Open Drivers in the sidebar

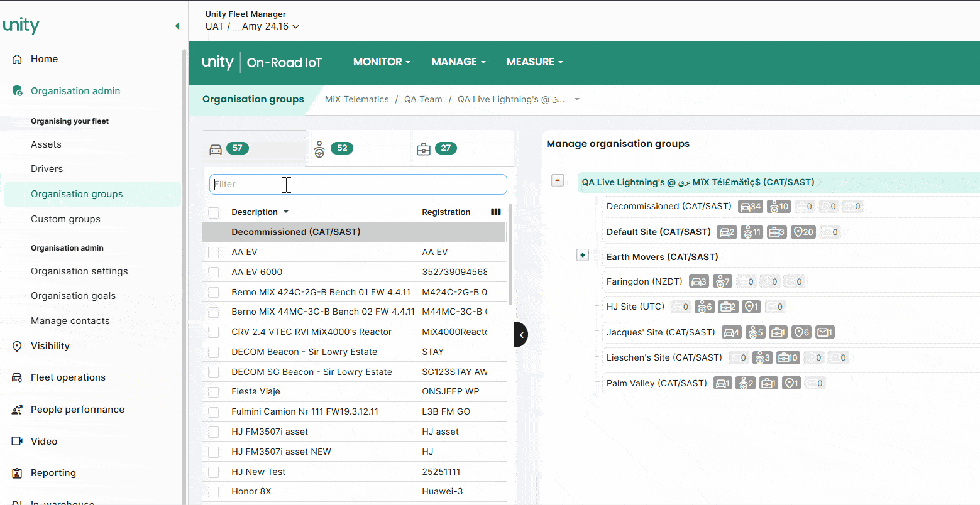[47, 169]
